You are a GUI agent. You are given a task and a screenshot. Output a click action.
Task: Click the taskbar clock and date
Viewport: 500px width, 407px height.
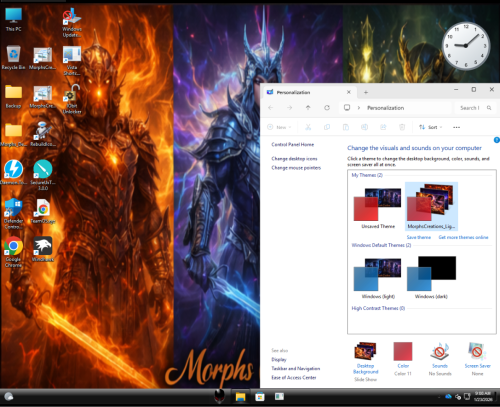pyautogui.click(x=483, y=396)
